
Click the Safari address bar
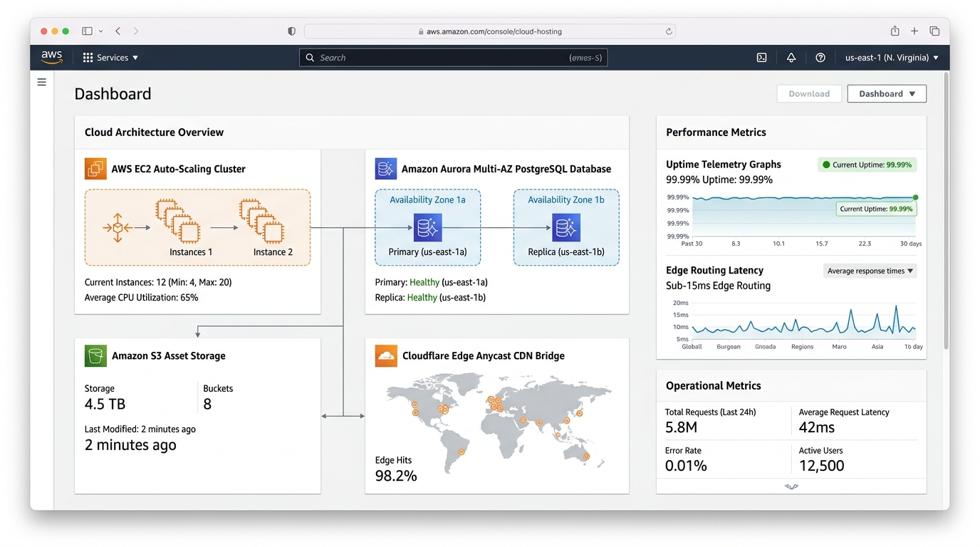click(490, 31)
